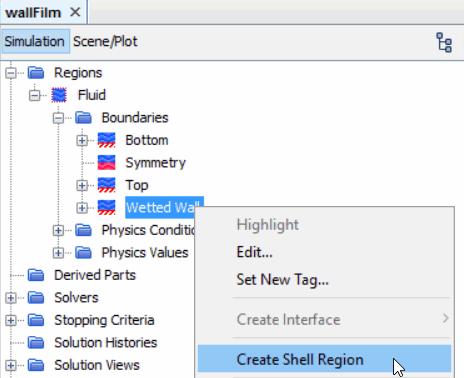Collapse the Boundaries folder
The image size is (464, 378).
click(58, 118)
